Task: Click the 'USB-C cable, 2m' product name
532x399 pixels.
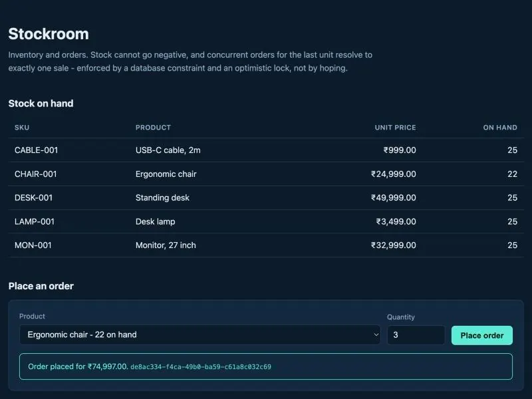Action: coord(168,150)
